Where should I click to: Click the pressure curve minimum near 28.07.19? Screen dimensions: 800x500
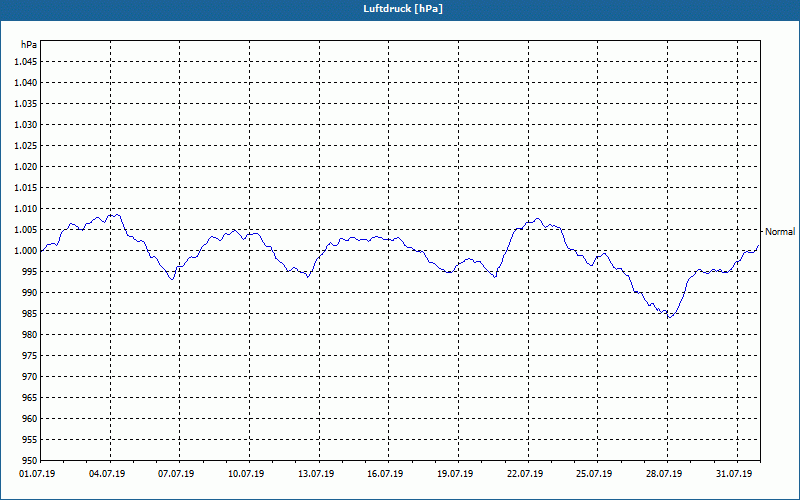669,317
